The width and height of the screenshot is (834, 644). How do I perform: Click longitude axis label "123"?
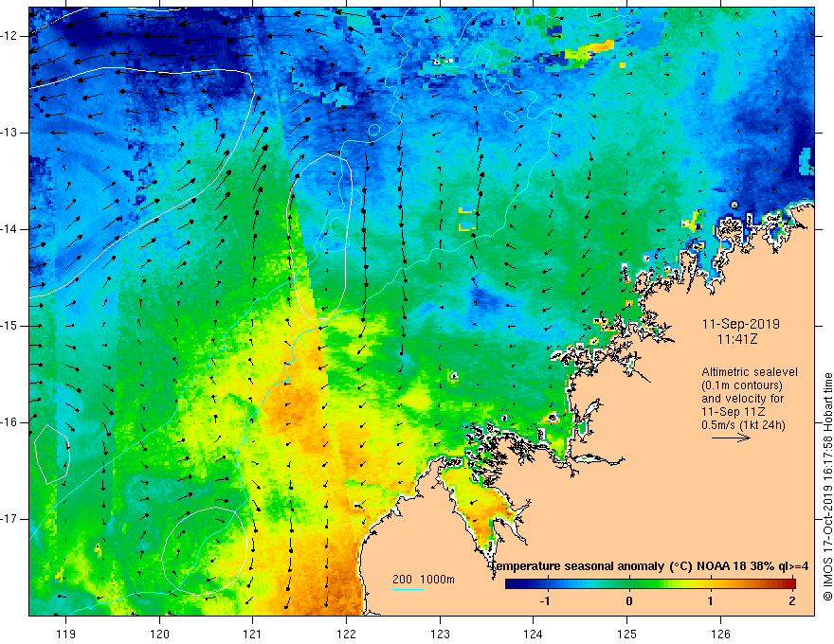point(440,634)
